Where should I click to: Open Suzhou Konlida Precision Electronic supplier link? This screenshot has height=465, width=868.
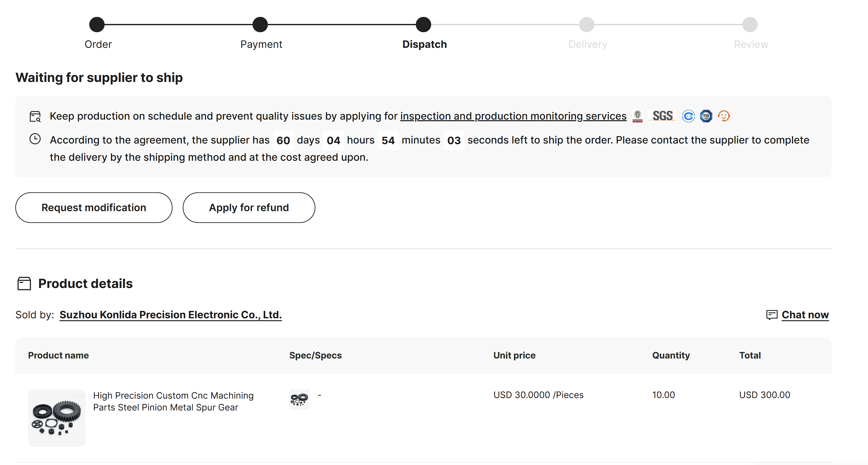click(x=171, y=314)
